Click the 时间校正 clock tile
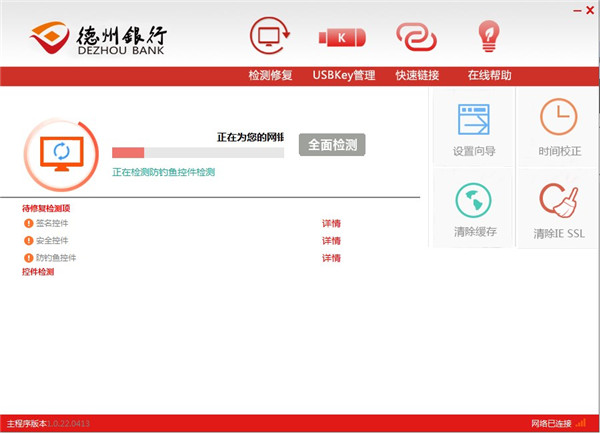The width and height of the screenshot is (600, 433). tap(559, 128)
